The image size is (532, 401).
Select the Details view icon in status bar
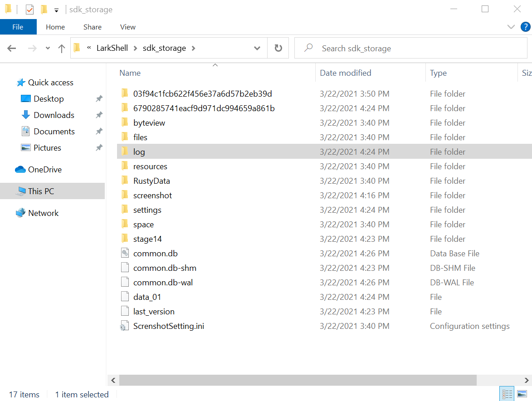[507, 393]
